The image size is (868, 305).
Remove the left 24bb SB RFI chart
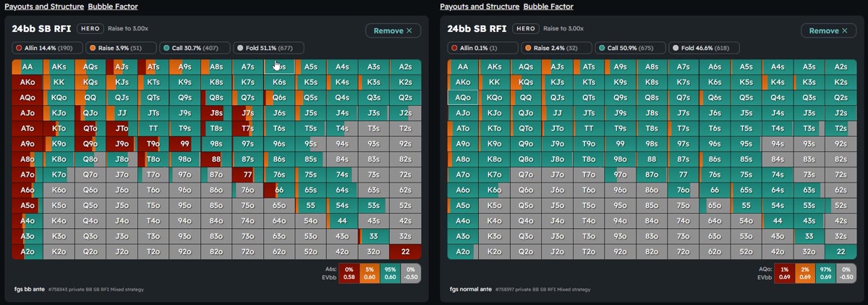click(x=393, y=30)
